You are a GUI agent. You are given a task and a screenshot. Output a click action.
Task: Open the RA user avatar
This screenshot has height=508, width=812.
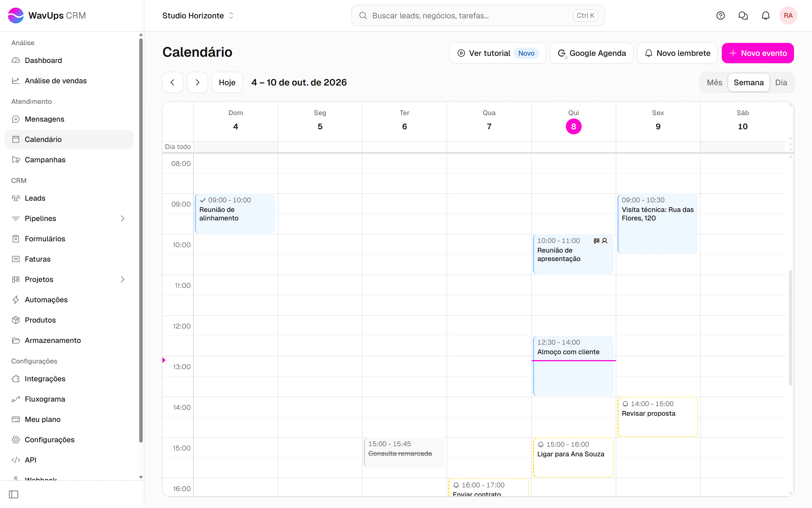point(788,16)
